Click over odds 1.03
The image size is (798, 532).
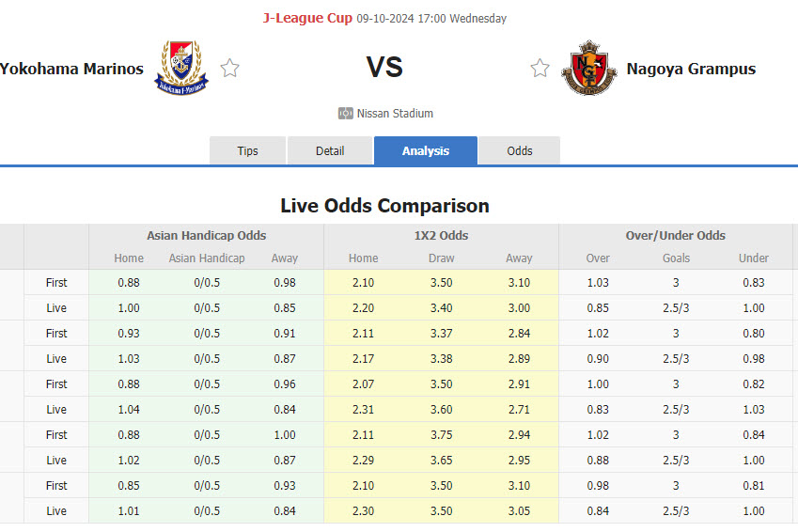[x=598, y=283]
